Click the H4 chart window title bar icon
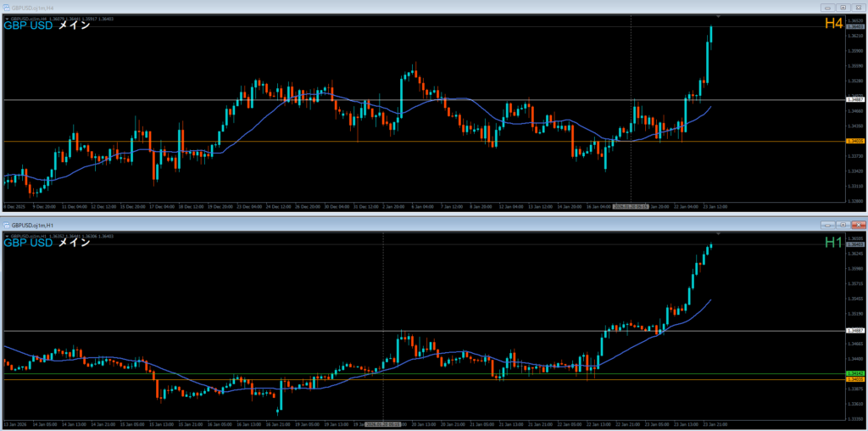Image resolution: width=868 pixels, height=431 pixels. point(7,7)
